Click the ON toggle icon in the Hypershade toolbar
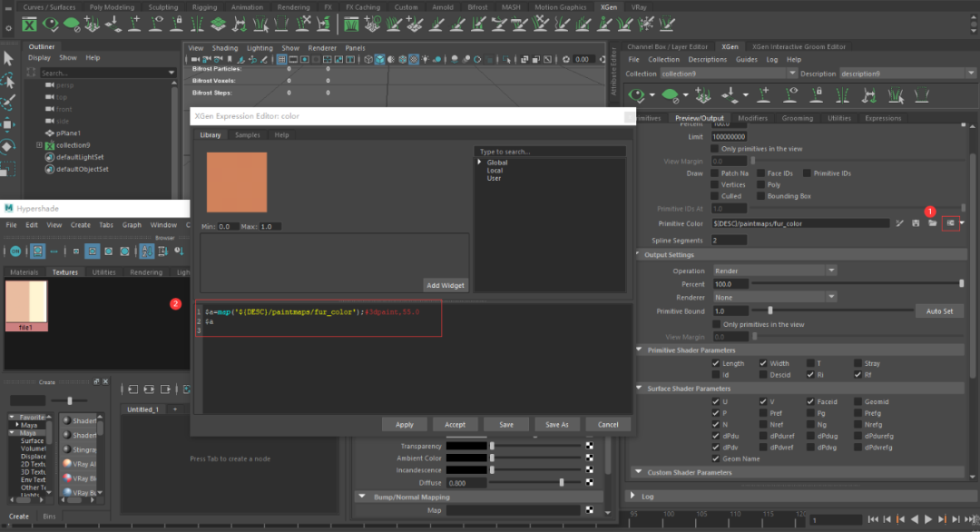The height and width of the screenshot is (532, 980). click(15, 251)
